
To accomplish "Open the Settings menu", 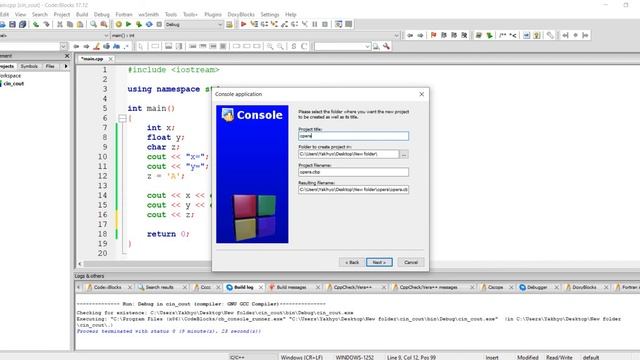I will (270, 14).
